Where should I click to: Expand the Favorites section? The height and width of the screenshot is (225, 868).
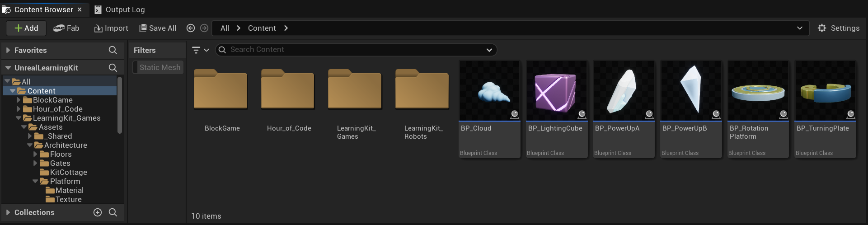coord(8,50)
